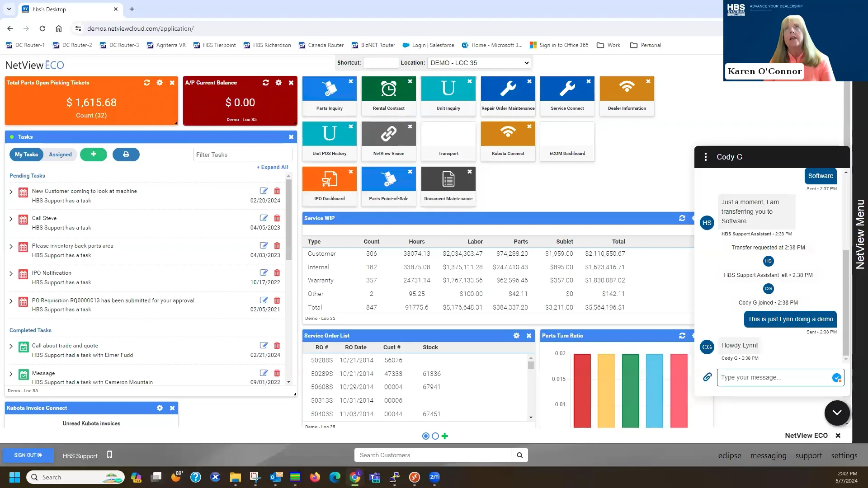Click the Sign Out button
Image resolution: width=868 pixels, height=488 pixels.
pyautogui.click(x=28, y=455)
